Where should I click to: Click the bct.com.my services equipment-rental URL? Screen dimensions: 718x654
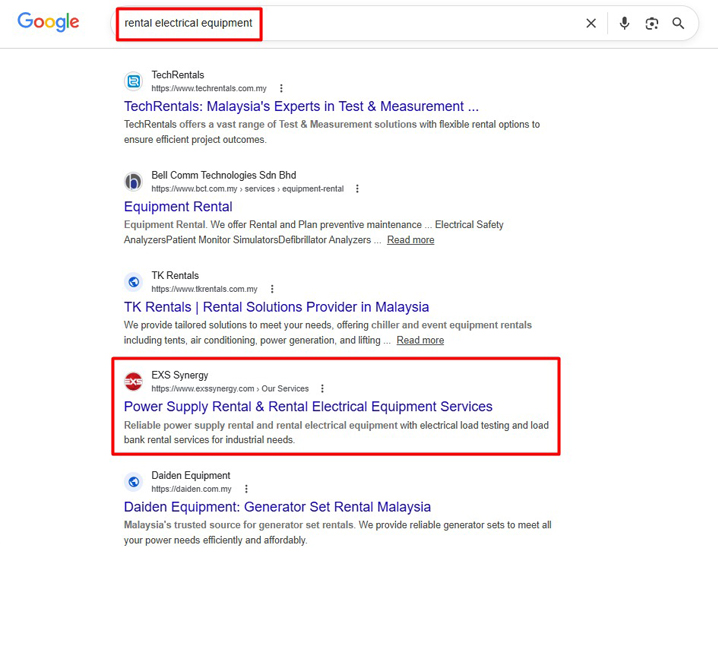248,189
